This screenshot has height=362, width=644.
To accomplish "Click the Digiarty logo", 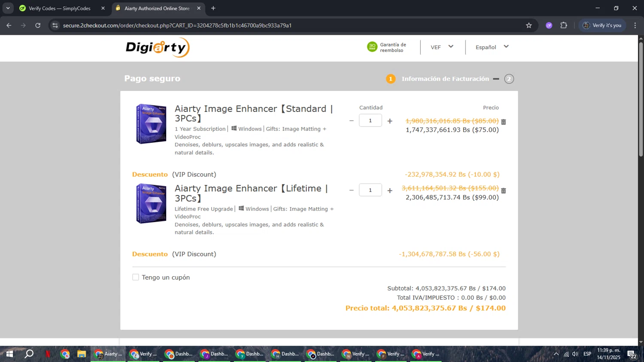I will tap(158, 47).
